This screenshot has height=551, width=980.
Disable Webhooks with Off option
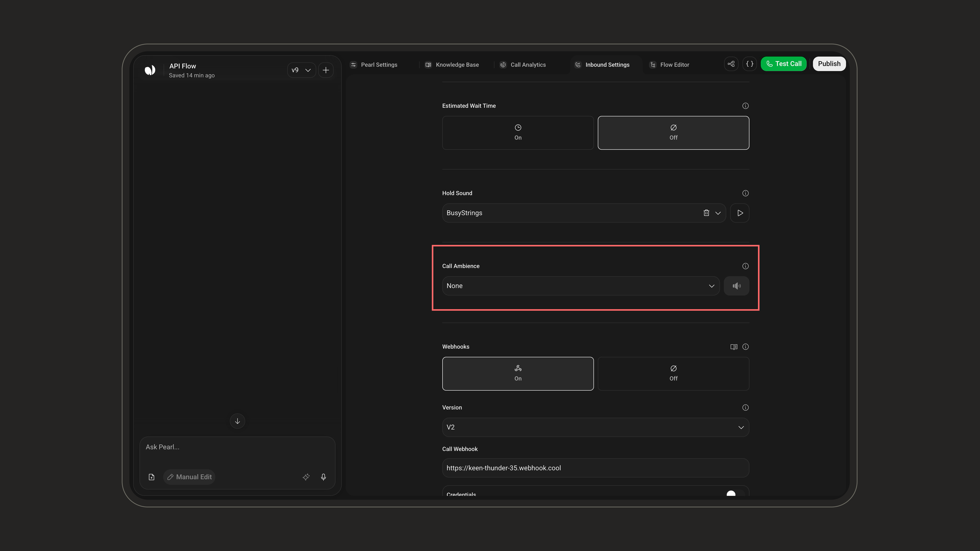click(673, 373)
